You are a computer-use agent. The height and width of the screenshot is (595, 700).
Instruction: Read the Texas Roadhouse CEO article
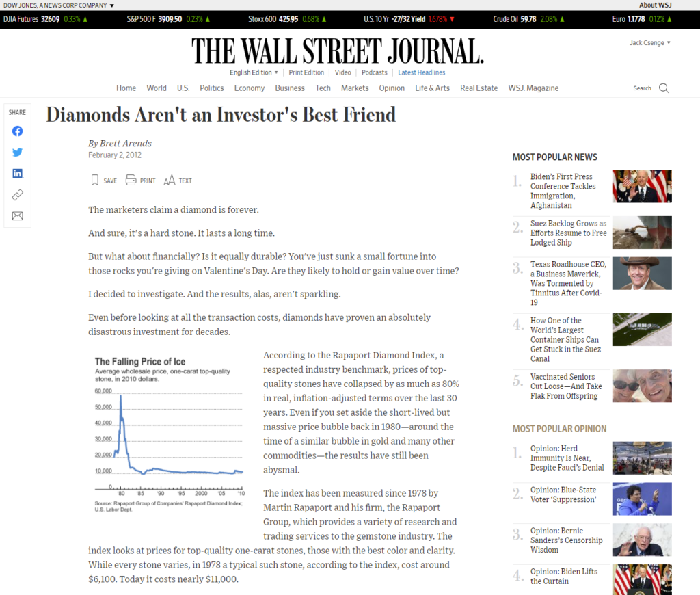[x=568, y=283]
